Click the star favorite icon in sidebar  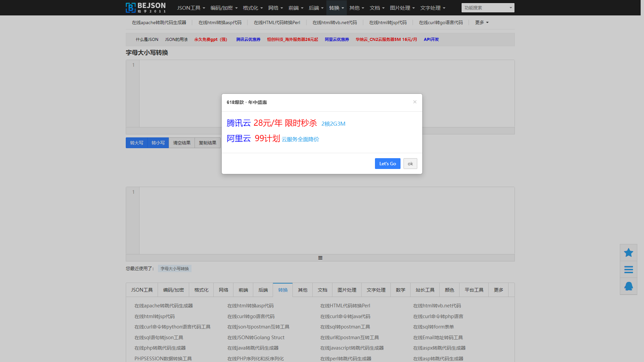tap(628, 253)
